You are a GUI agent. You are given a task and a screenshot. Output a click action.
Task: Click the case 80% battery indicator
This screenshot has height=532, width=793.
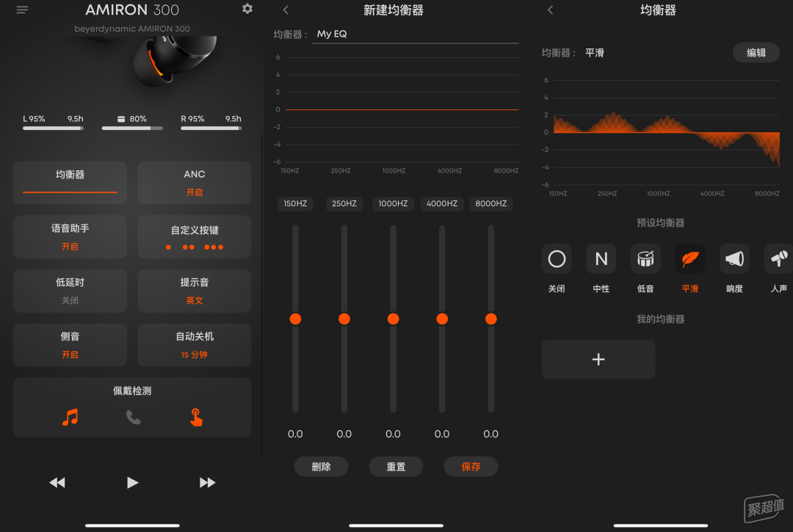point(132,123)
